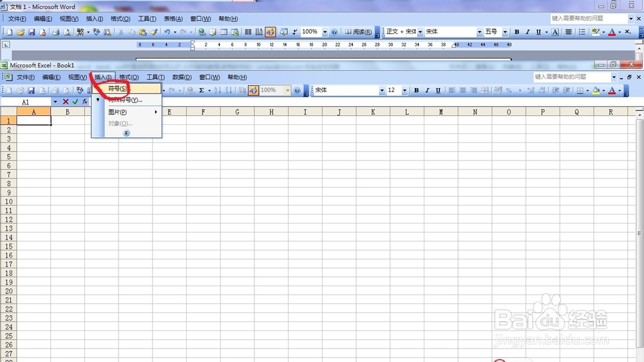Click Word font color red A
The width and height of the screenshot is (644, 362).
click(x=612, y=32)
